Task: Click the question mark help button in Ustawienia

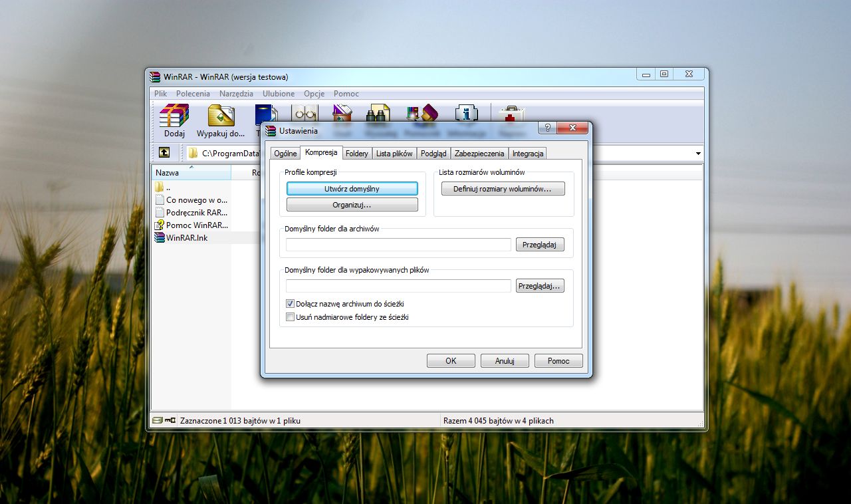Action: [548, 128]
